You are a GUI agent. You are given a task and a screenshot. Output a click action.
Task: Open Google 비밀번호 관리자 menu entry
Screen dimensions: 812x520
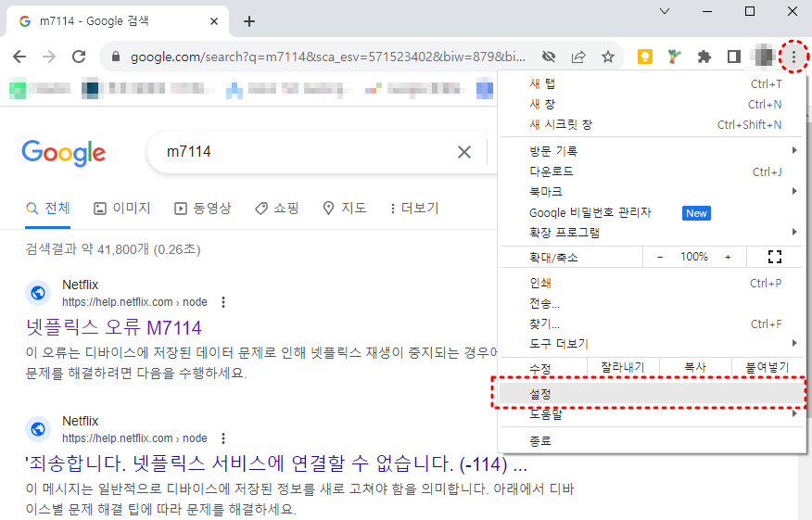click(x=653, y=212)
